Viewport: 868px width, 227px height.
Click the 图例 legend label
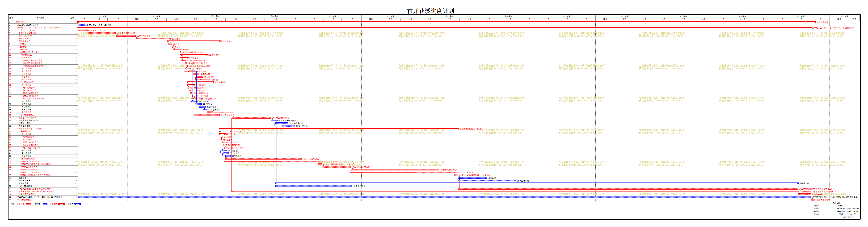click(13, 204)
